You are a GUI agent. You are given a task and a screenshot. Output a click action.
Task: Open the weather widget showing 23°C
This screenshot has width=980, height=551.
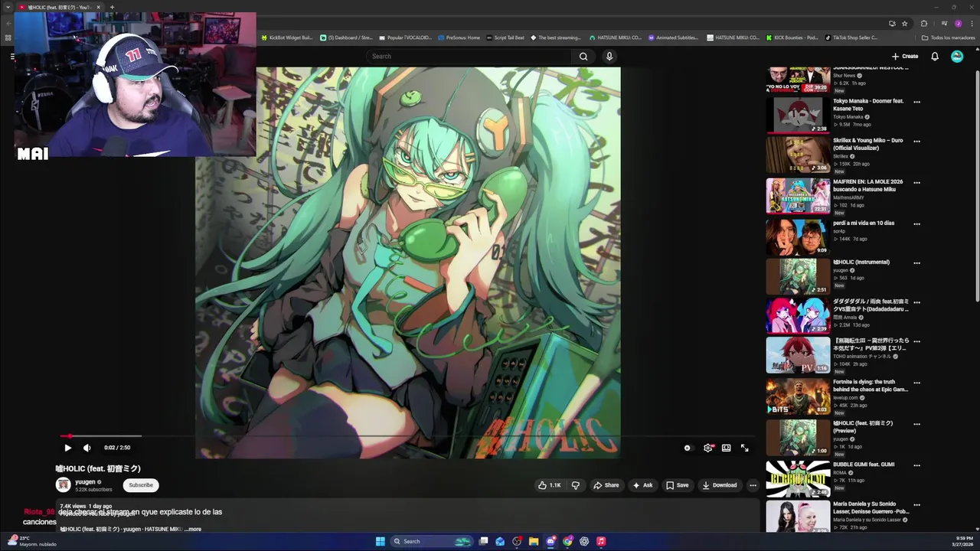[31, 541]
